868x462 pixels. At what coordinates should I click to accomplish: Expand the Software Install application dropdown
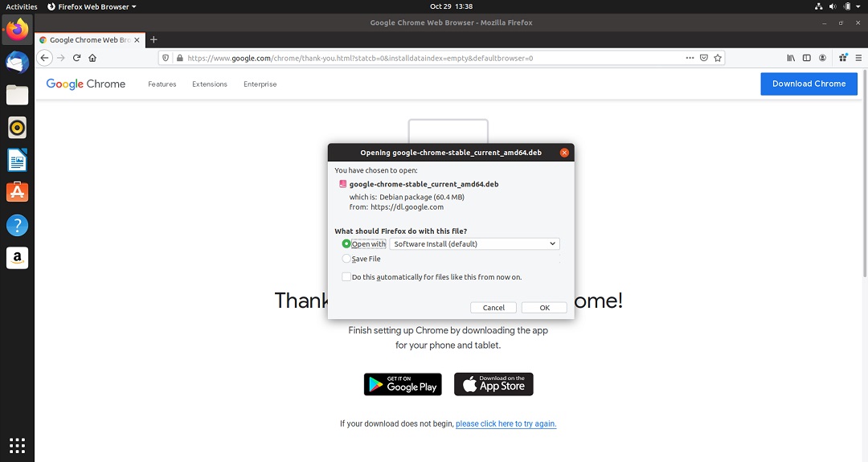[x=474, y=243]
